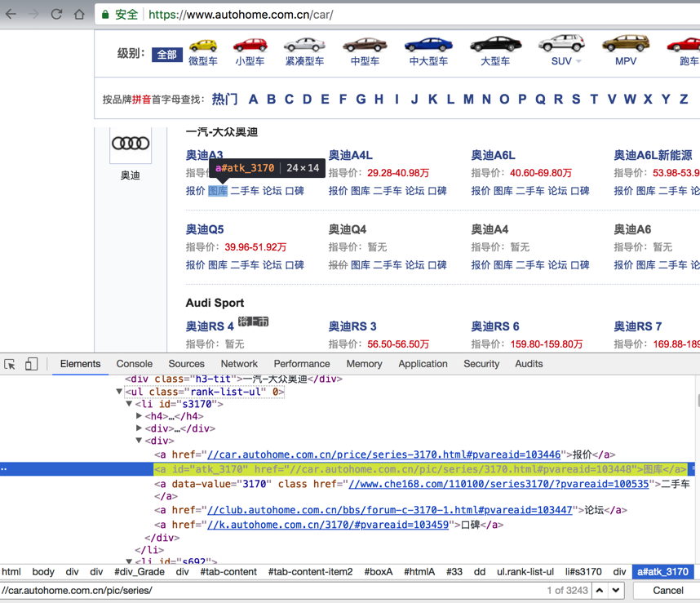
Task: Open the highlighted 图库 link under 奥迪A3
Action: [x=218, y=191]
